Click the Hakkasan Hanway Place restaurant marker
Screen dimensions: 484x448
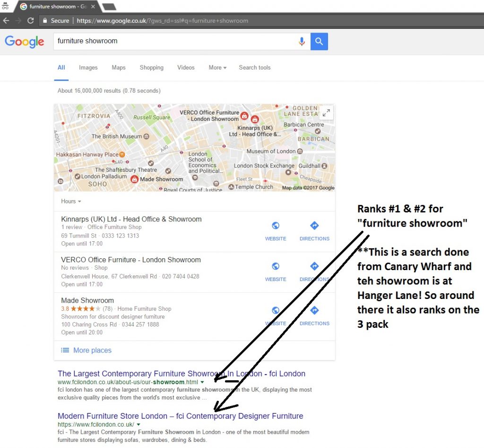[122, 155]
